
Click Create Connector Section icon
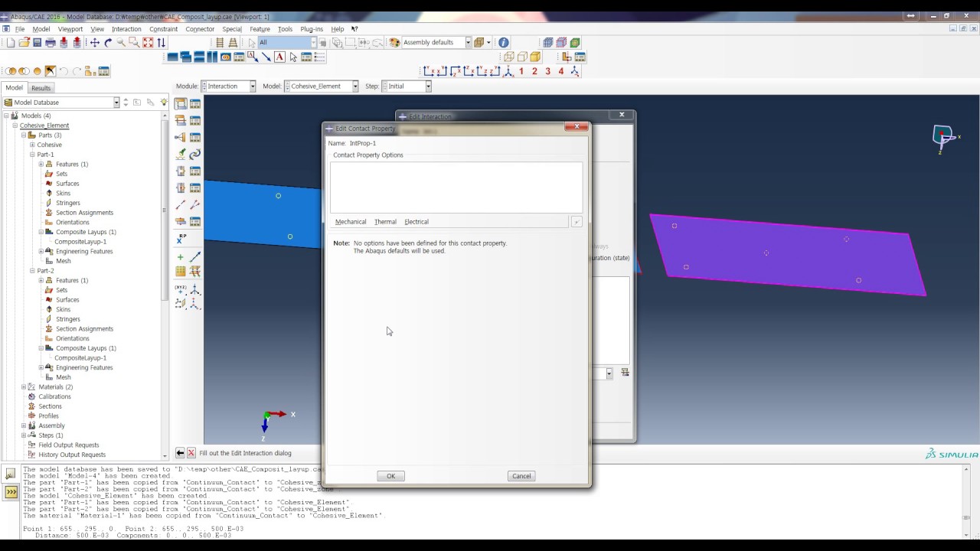coord(181,171)
